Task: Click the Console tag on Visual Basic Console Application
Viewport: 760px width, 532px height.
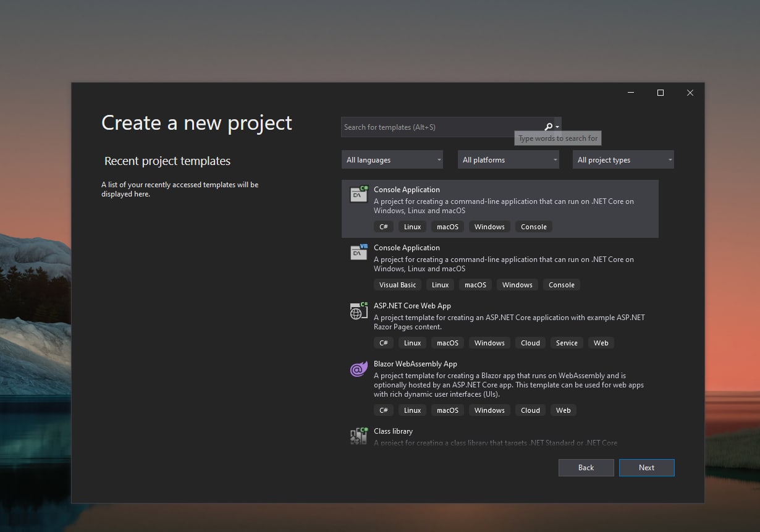Action: coord(561,284)
